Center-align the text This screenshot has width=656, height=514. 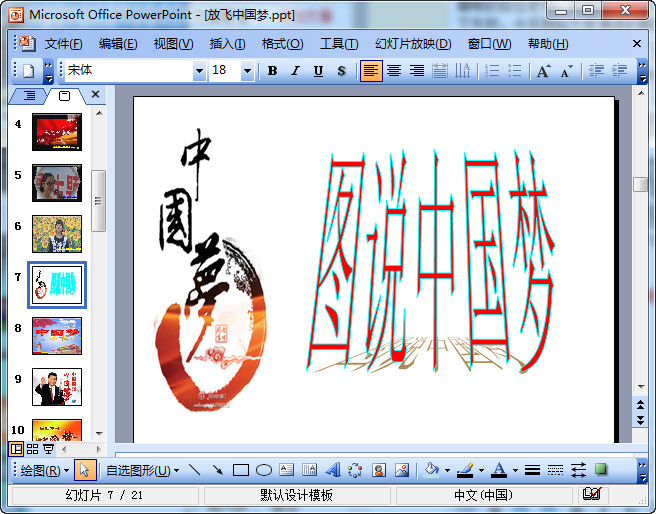point(394,71)
